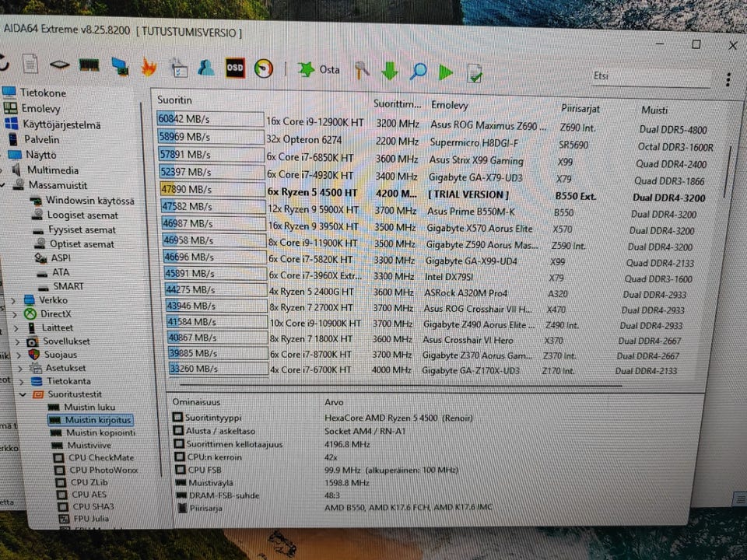
Task: Expand the Asetukset tree node
Action: click(x=20, y=368)
